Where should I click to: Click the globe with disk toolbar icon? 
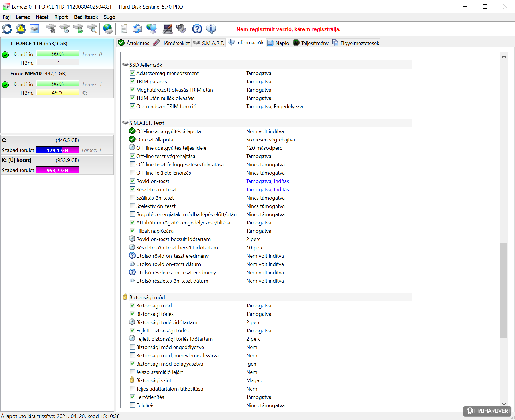click(x=108, y=29)
